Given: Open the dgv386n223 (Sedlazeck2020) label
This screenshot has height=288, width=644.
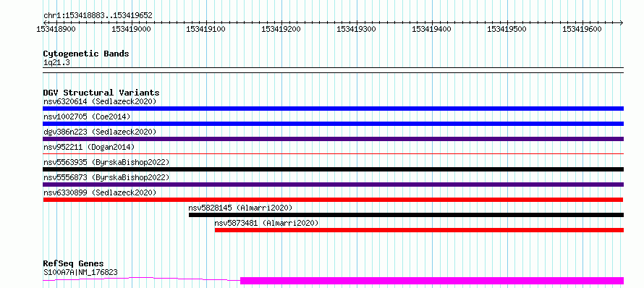Looking at the screenshot, I should 100,132.
